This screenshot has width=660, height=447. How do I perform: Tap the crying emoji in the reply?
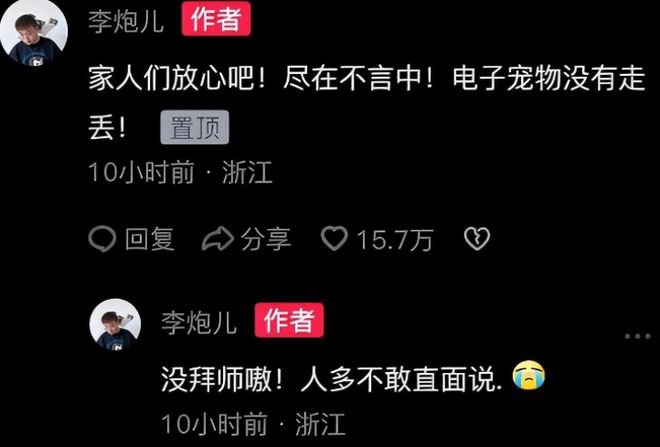pyautogui.click(x=529, y=375)
